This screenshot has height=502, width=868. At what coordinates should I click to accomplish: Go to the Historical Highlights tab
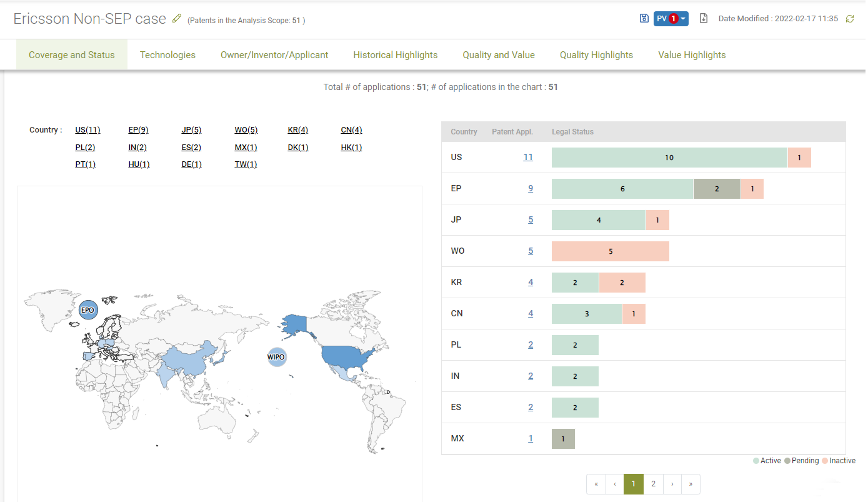396,55
